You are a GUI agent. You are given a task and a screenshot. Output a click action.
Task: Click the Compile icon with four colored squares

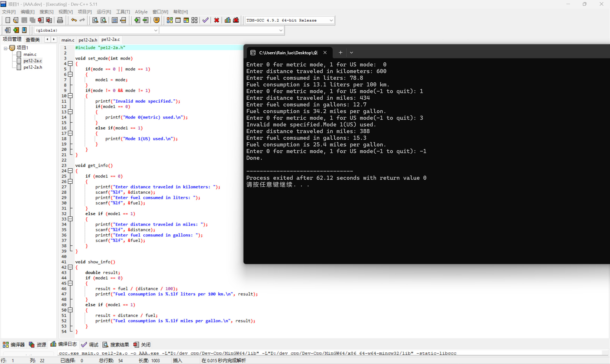[170, 20]
